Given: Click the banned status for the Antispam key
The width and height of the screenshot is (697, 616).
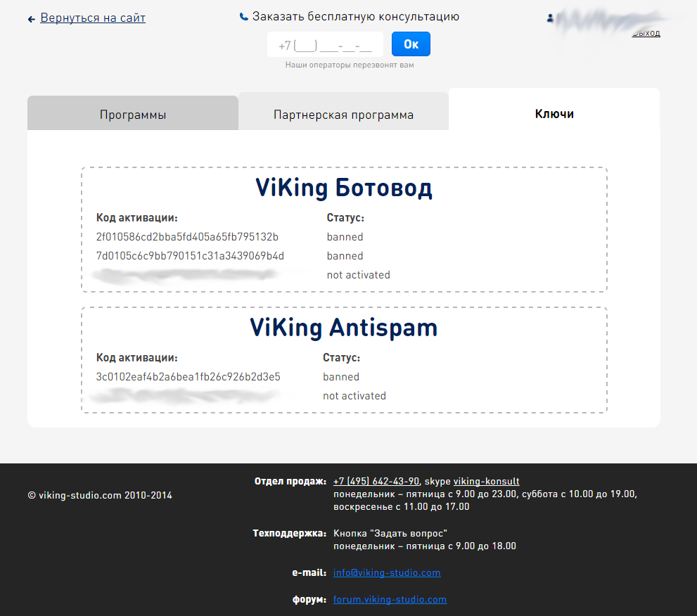Looking at the screenshot, I should click(341, 377).
